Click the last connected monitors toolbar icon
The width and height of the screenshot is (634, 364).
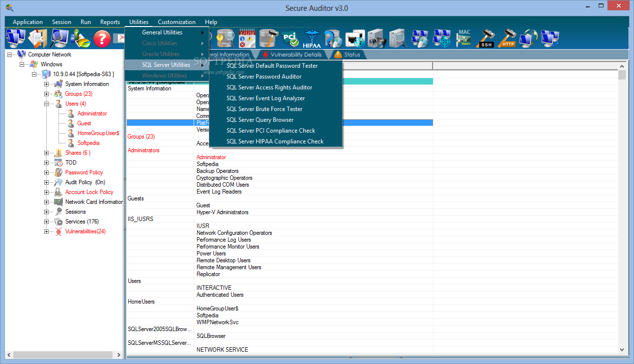pos(550,38)
